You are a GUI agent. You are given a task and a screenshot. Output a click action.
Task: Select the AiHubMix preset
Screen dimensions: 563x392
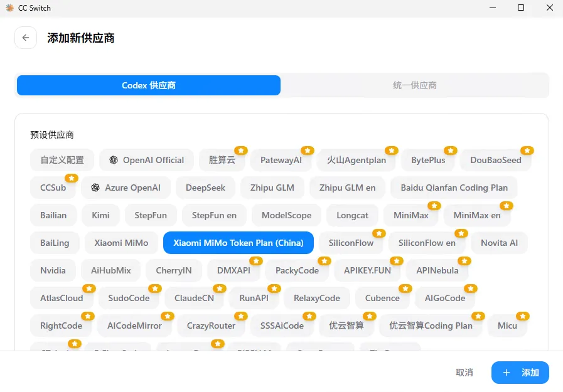point(111,270)
